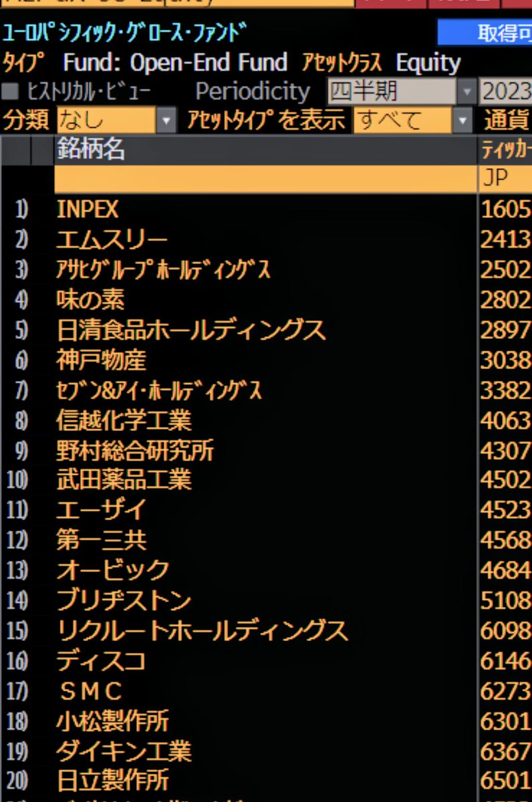The image size is (532, 802).
Task: Click ticker 4063 cell
Action: coord(506,420)
